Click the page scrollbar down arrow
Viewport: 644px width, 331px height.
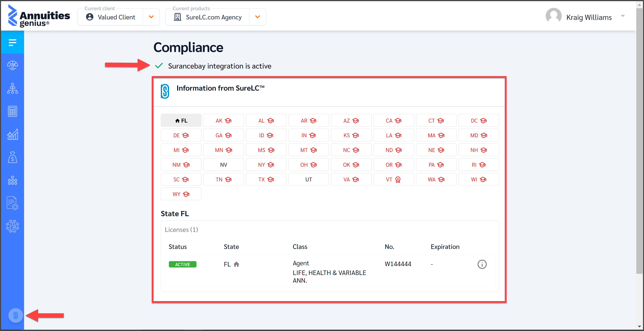[x=639, y=327]
